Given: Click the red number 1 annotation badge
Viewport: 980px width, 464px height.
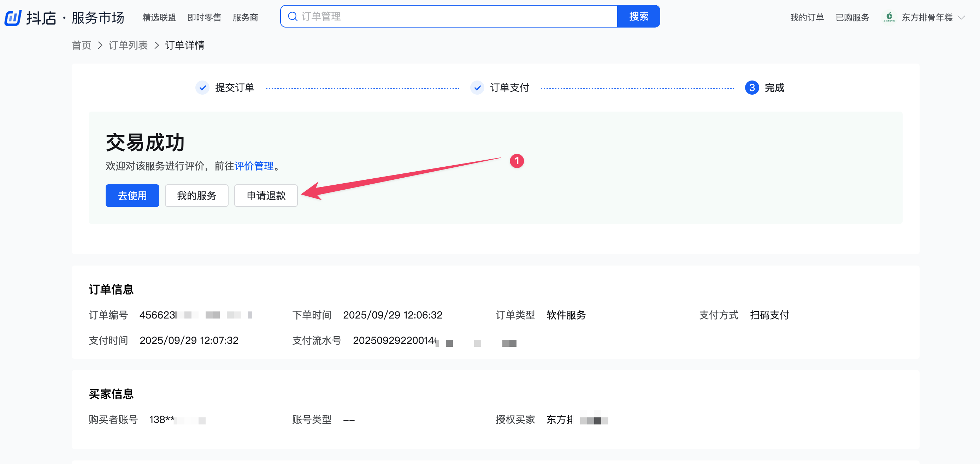Looking at the screenshot, I should pos(516,161).
